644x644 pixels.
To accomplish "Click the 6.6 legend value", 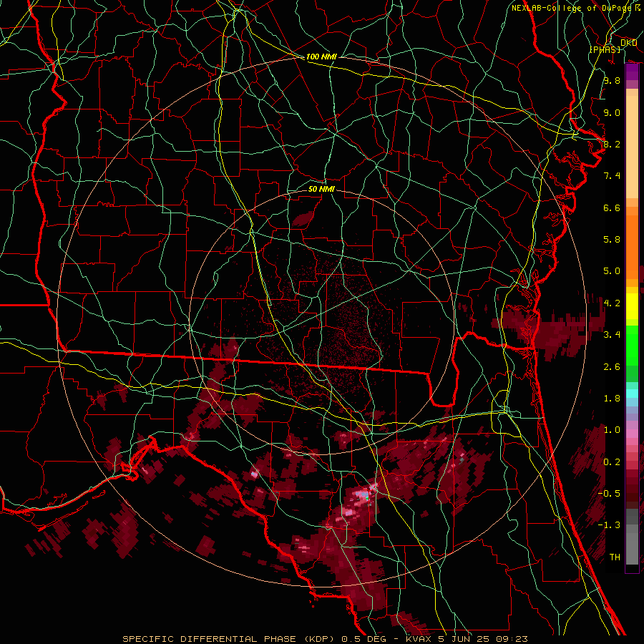I will pyautogui.click(x=612, y=208).
